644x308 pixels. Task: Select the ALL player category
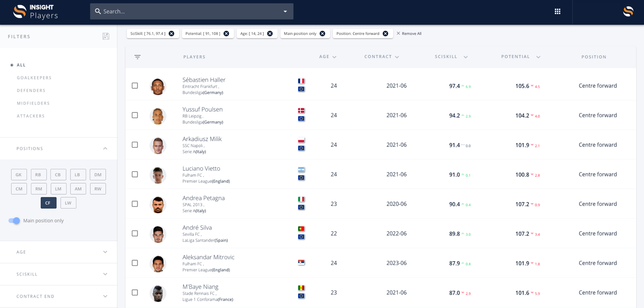tap(18, 65)
